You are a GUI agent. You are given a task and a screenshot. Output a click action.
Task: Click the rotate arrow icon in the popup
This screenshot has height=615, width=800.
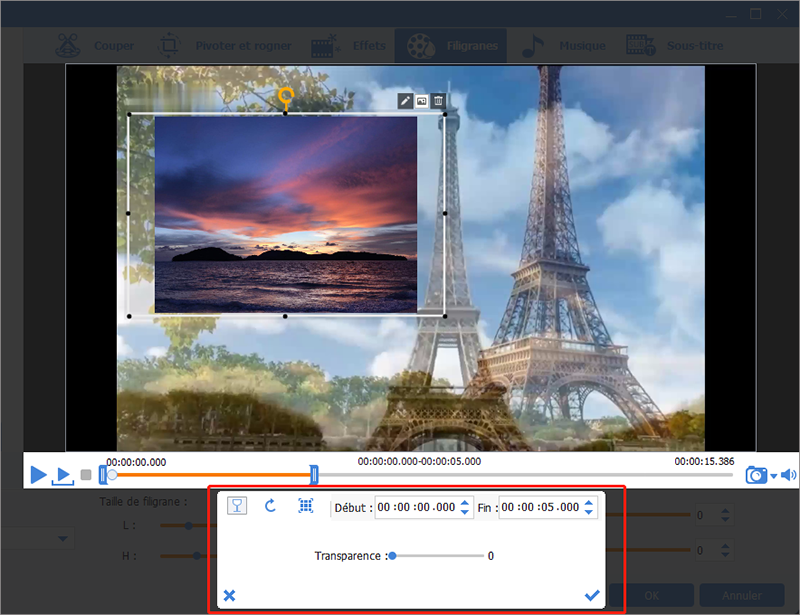(x=270, y=506)
